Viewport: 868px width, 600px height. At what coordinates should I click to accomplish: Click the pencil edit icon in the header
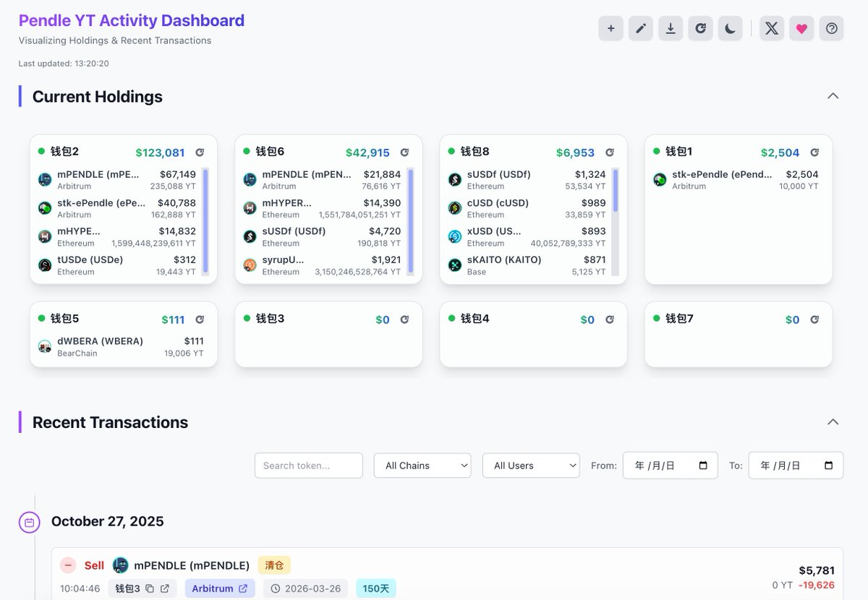(x=640, y=29)
